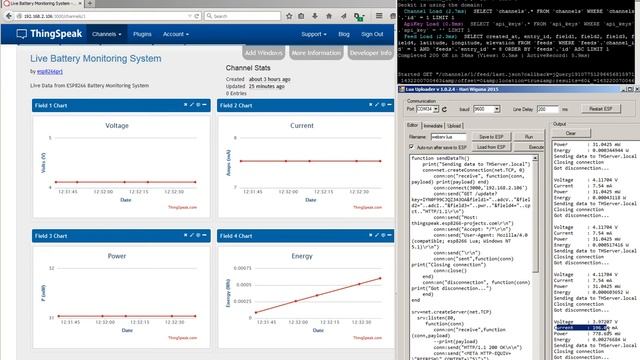Screen dimensions: 640x360
Task: Minimize the Field 2 Chart panel
Action: 389,105
